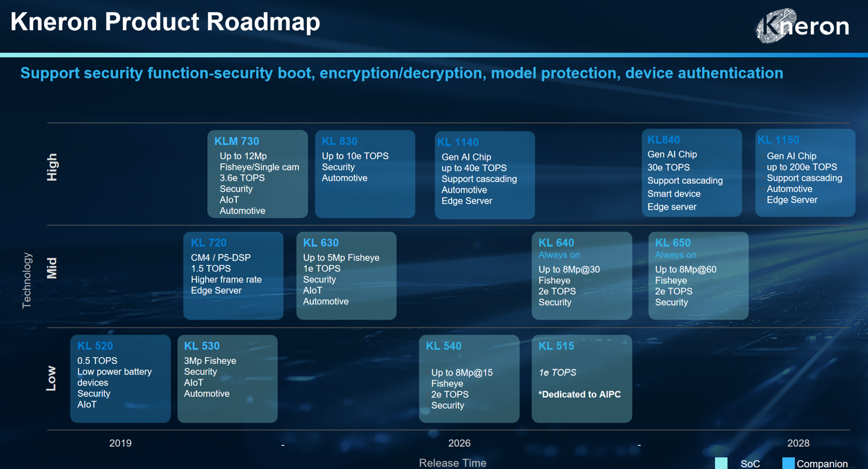Click the KL 540 product card
The width and height of the screenshot is (868, 469).
469,379
